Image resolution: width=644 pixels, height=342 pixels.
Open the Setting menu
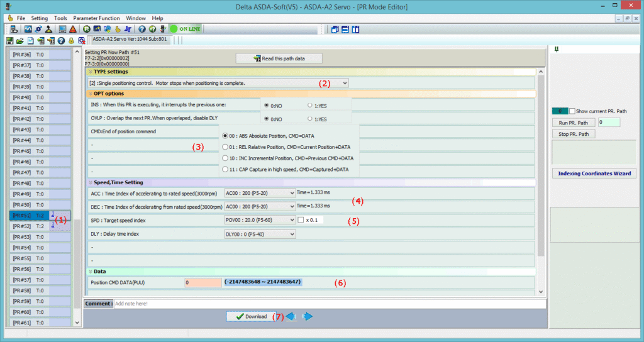point(40,18)
